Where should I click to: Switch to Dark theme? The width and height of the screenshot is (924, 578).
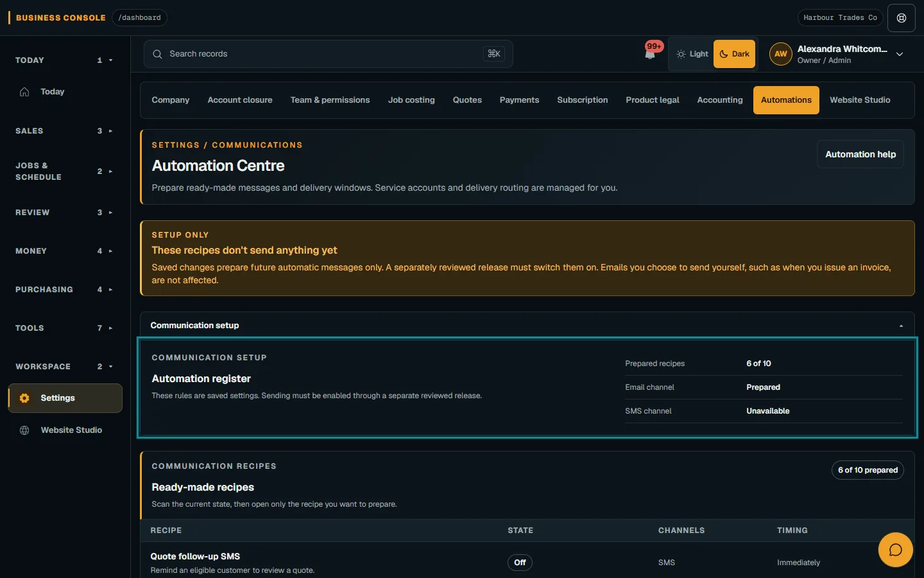(734, 54)
